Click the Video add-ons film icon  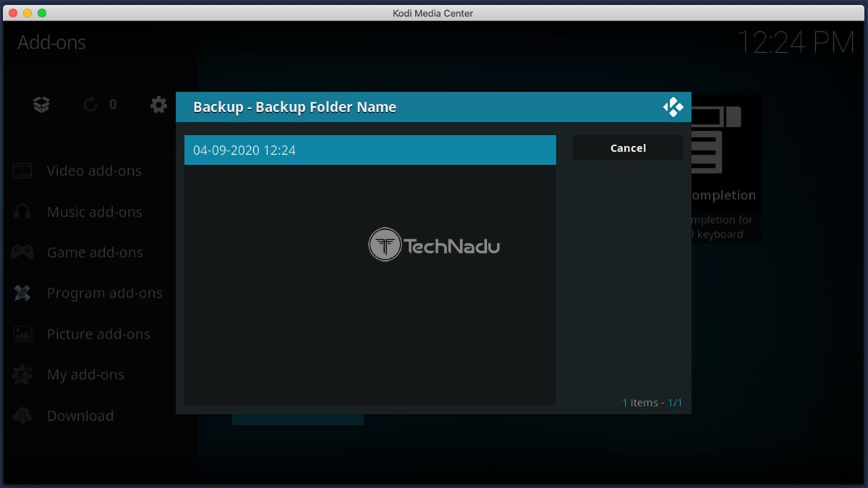pyautogui.click(x=22, y=171)
